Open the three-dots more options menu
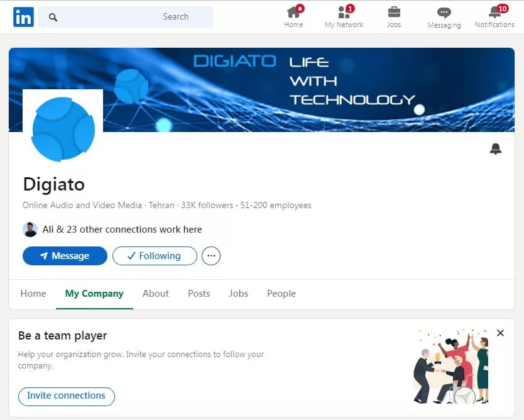This screenshot has height=420, width=524. (211, 256)
